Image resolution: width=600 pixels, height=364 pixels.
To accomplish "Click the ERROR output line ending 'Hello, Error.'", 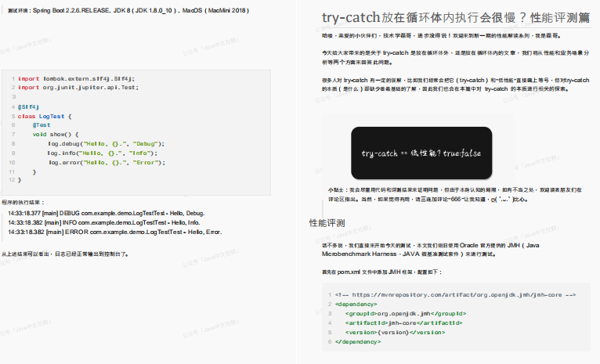I will click(x=115, y=232).
